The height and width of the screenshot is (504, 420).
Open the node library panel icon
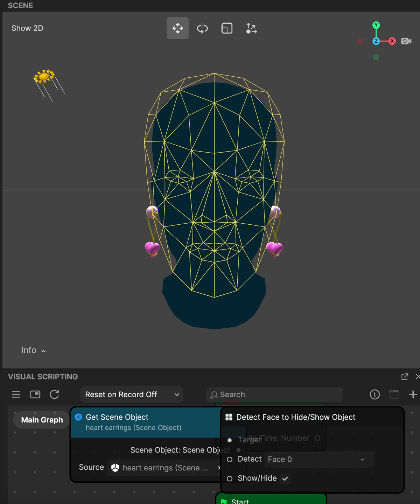(x=394, y=394)
